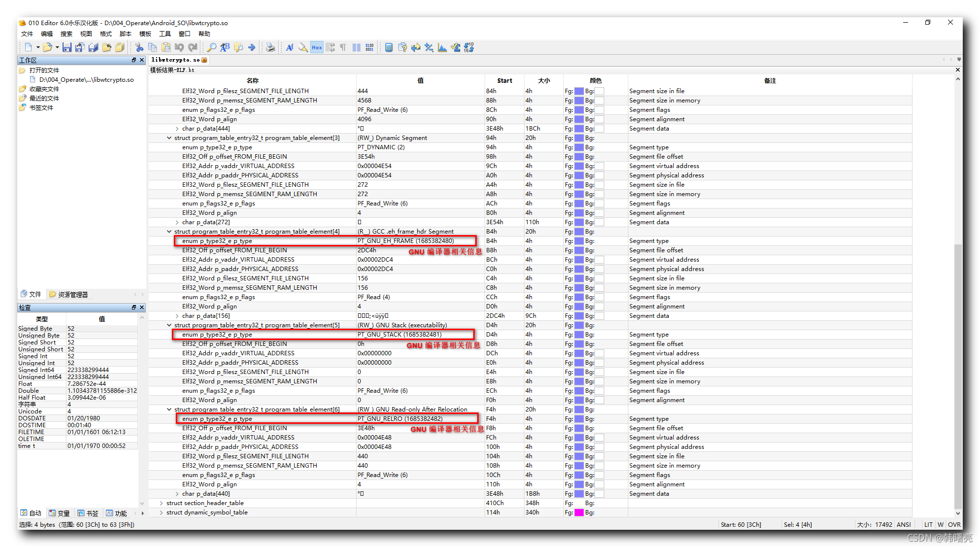Expand struct section_header_table row
Viewport: 980px width, 547px height.
tap(161, 503)
